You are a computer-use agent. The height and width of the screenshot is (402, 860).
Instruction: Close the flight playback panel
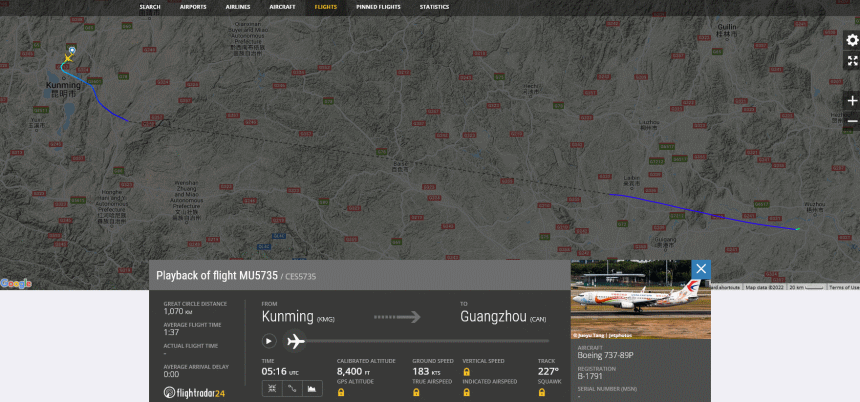700,269
